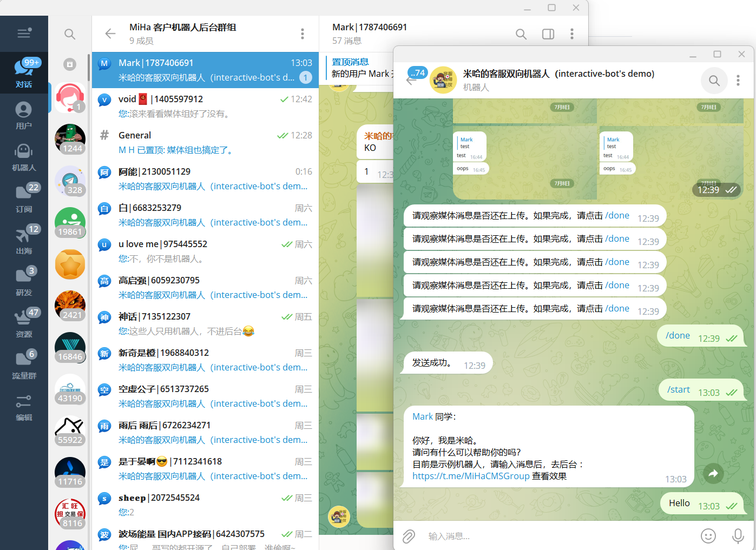The image size is (756, 550).
Task: Open topic 高启强|6059230795
Action: tap(205, 287)
